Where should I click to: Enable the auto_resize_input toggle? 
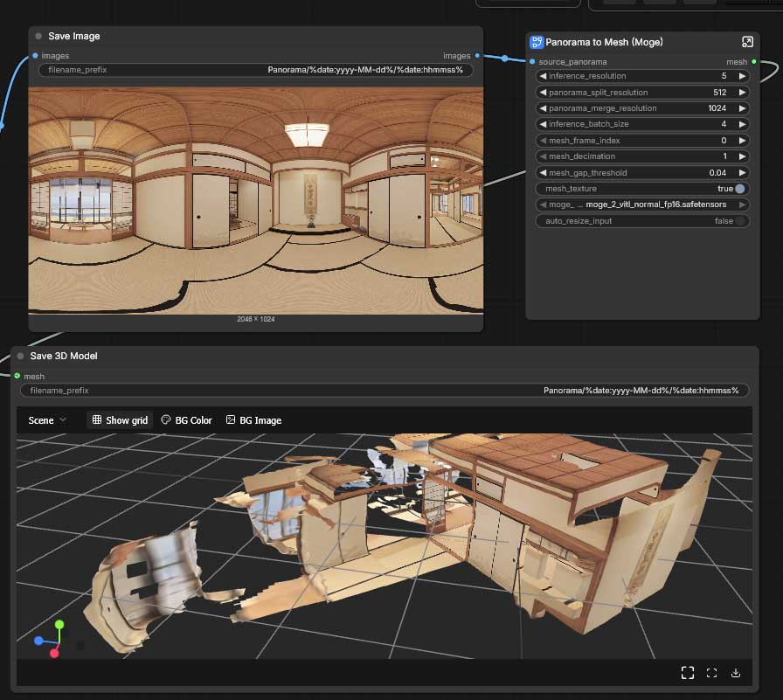740,221
